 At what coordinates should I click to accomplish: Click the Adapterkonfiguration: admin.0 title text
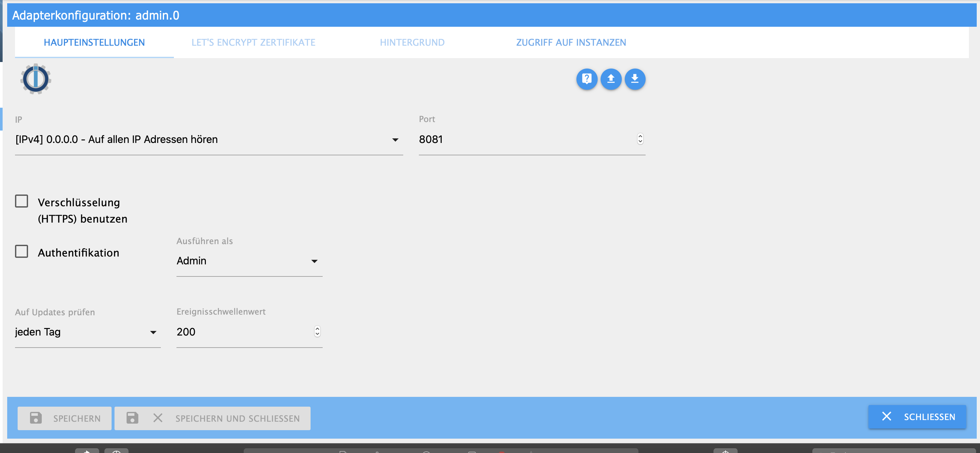click(96, 15)
